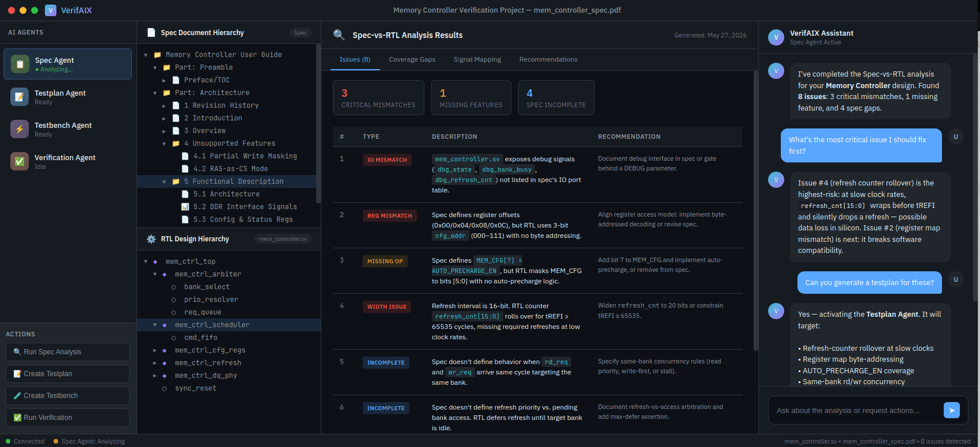Click the green Connected status dot
This screenshot has width=980, height=447.
coord(8,441)
